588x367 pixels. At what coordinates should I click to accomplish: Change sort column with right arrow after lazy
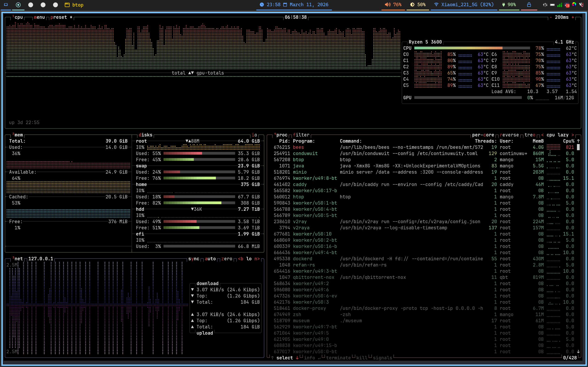pyautogui.click(x=573, y=135)
